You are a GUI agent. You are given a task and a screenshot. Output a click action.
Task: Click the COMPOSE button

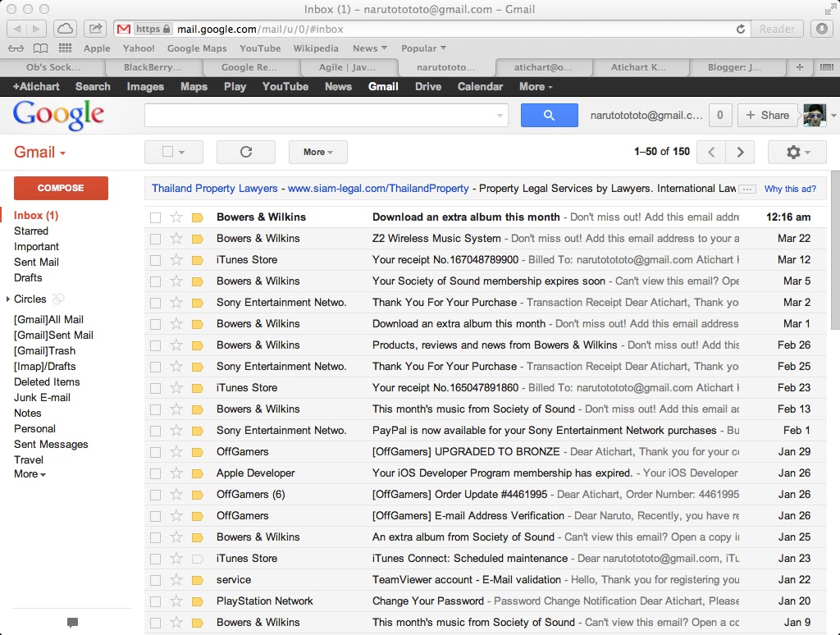click(x=60, y=188)
